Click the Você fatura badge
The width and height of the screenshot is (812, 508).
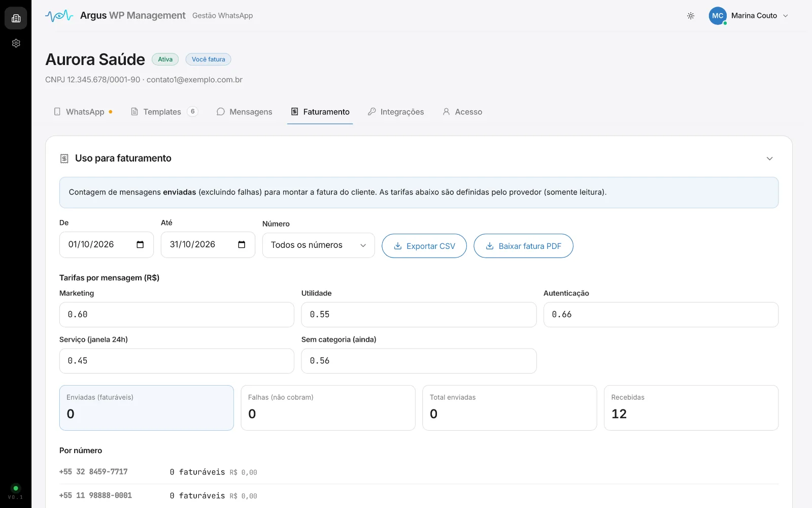[208, 59]
